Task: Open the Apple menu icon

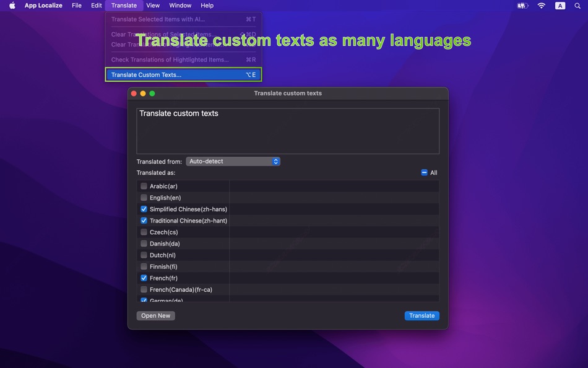Action: [12, 5]
